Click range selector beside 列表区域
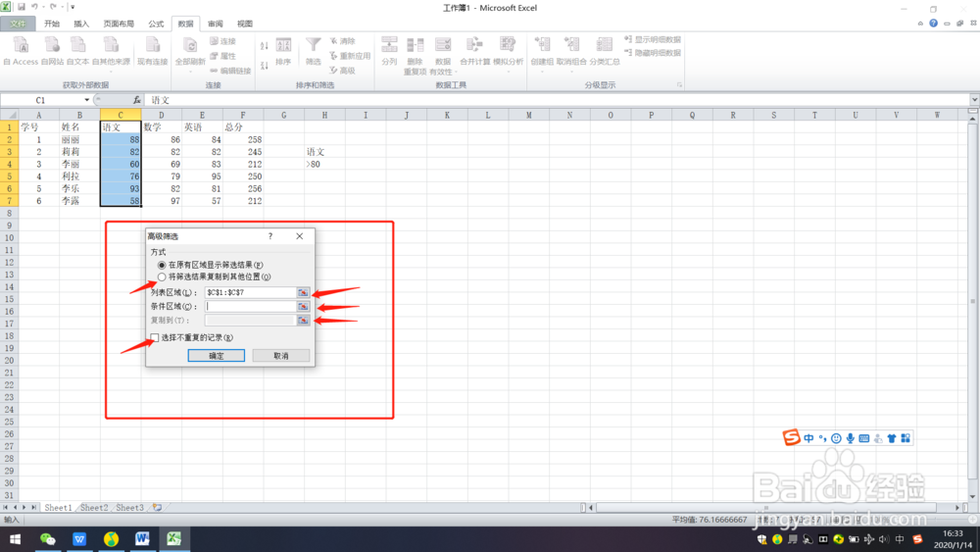The image size is (980, 552). pyautogui.click(x=303, y=292)
